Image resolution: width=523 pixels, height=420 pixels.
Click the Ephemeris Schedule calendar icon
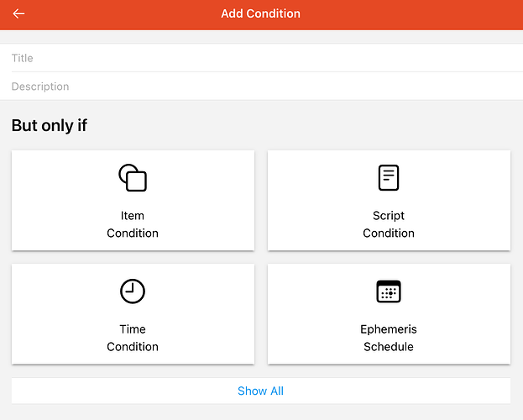(389, 291)
